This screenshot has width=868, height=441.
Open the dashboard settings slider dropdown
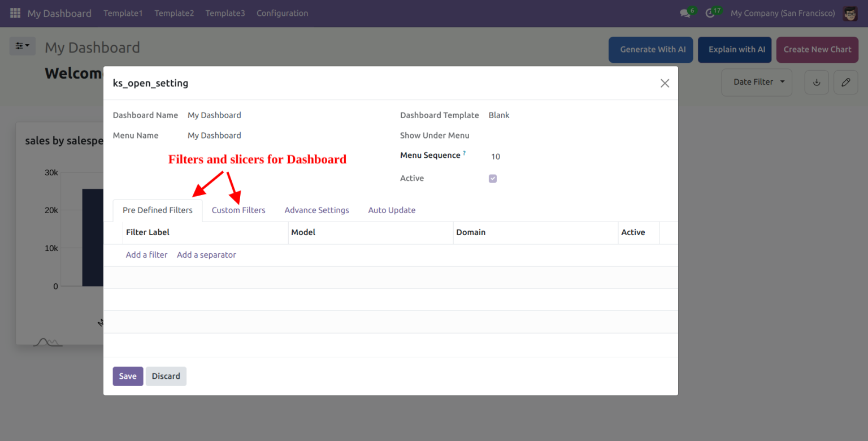[22, 46]
